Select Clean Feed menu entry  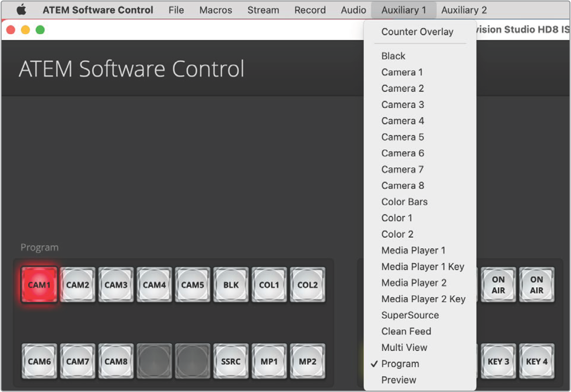click(x=420, y=331)
